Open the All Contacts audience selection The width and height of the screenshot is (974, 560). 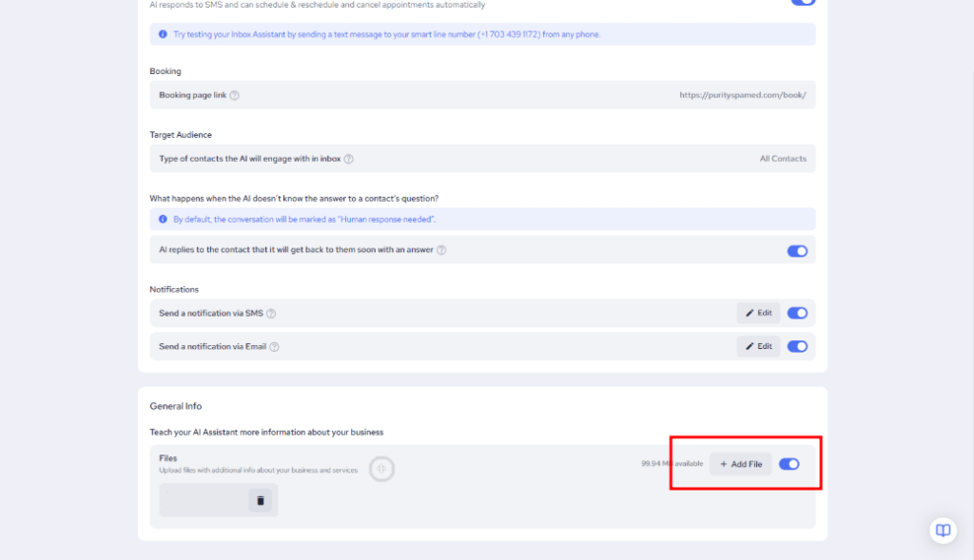coord(782,159)
